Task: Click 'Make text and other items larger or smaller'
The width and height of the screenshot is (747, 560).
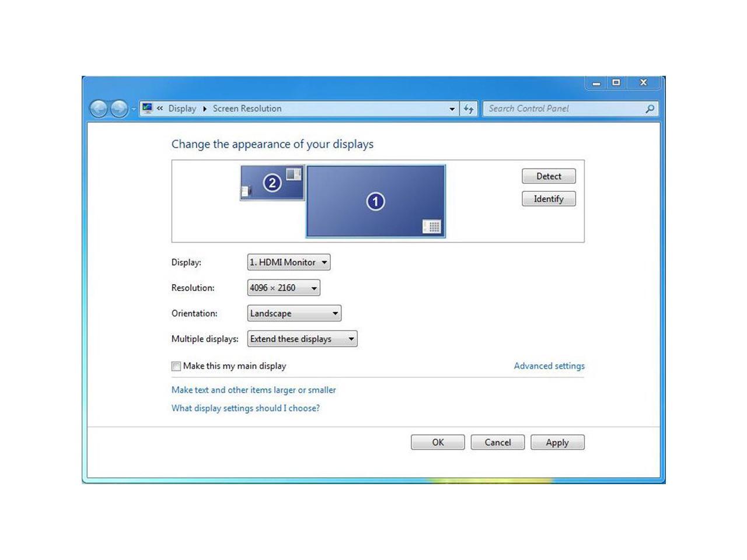Action: click(253, 390)
